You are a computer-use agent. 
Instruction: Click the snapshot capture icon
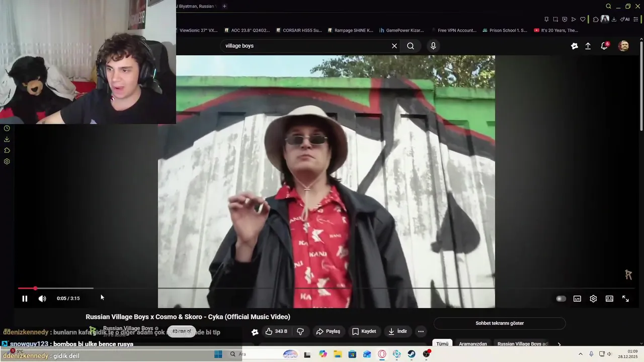tap(555, 19)
